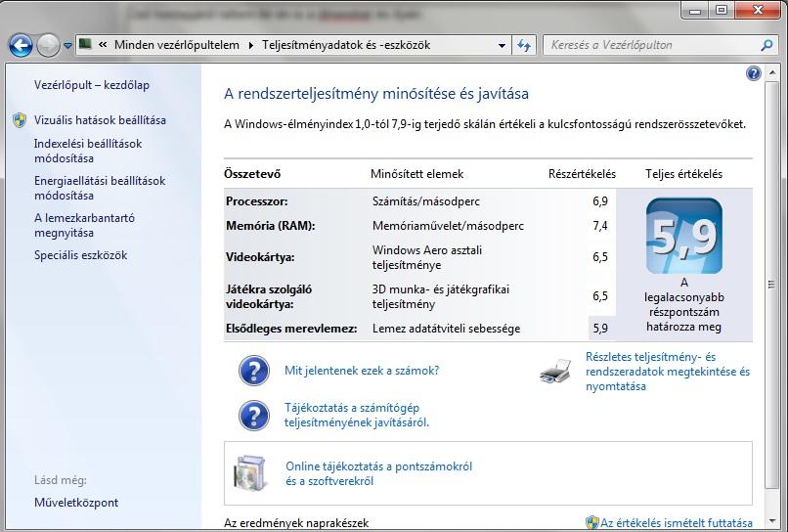
Task: Select the 'Memória (RAM):' row label
Action: pyautogui.click(x=271, y=226)
